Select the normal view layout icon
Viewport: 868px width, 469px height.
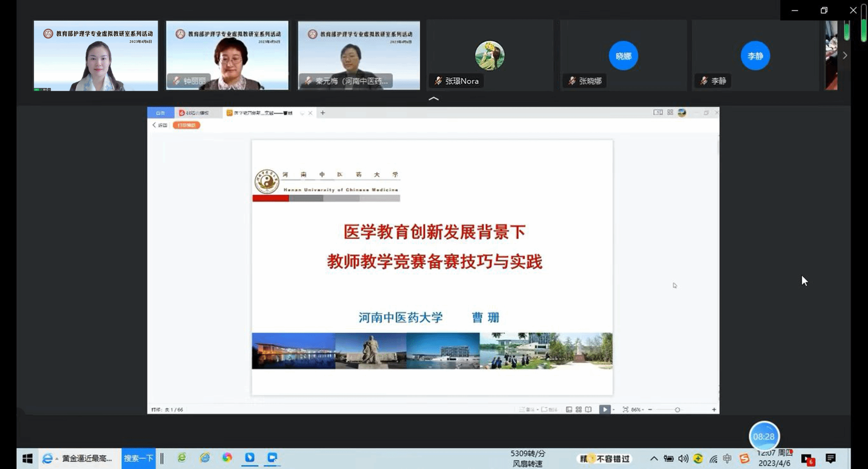(569, 409)
